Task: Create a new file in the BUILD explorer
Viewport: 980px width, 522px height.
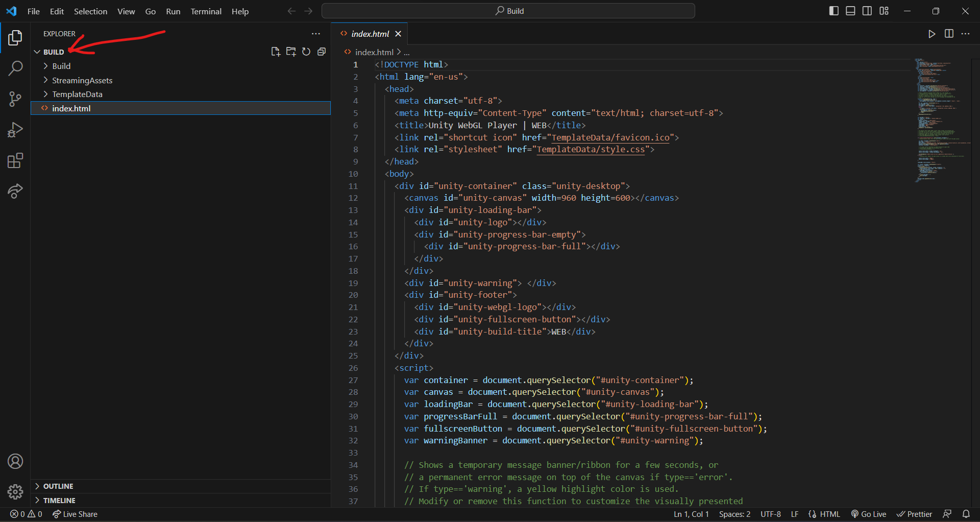Action: (275, 52)
